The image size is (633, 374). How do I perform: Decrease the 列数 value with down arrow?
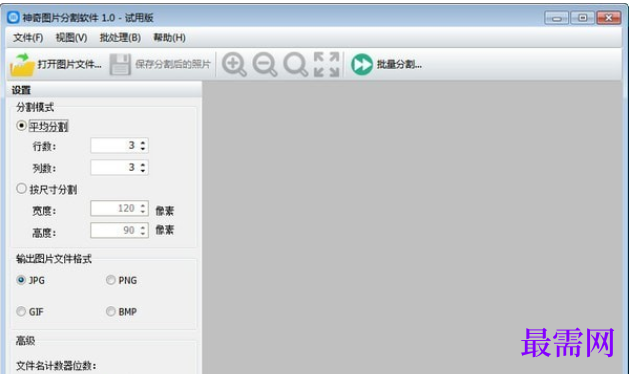coord(143,170)
